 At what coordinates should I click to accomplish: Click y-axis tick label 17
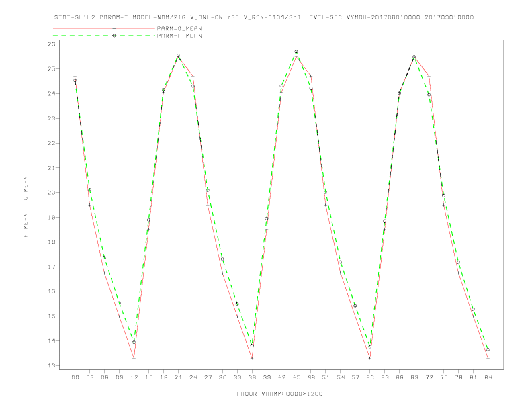tap(51, 267)
